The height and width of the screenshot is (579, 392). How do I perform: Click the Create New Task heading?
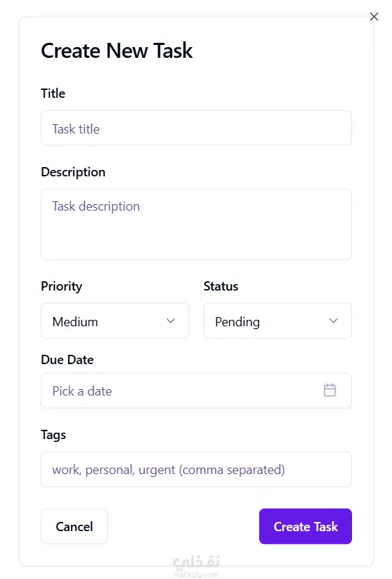[x=117, y=51]
